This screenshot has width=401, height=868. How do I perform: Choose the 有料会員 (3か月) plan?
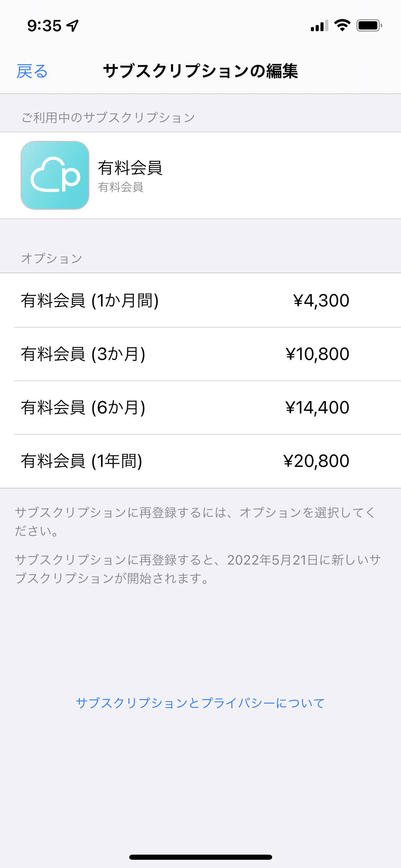(x=83, y=354)
